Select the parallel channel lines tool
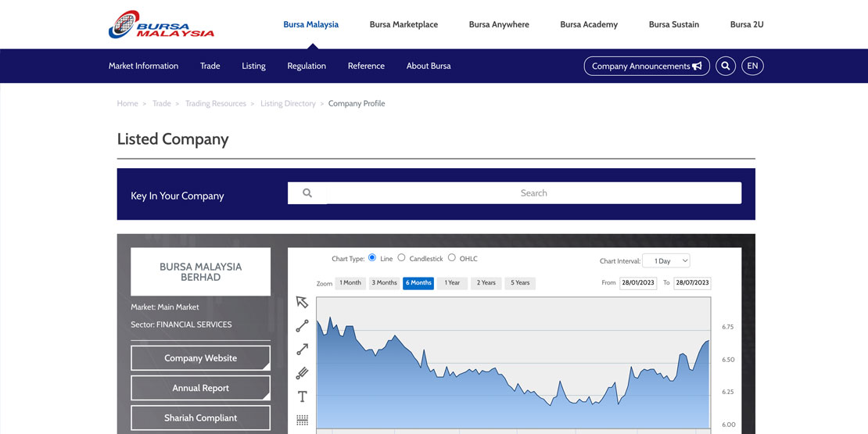Image resolution: width=868 pixels, height=434 pixels. coord(302,373)
